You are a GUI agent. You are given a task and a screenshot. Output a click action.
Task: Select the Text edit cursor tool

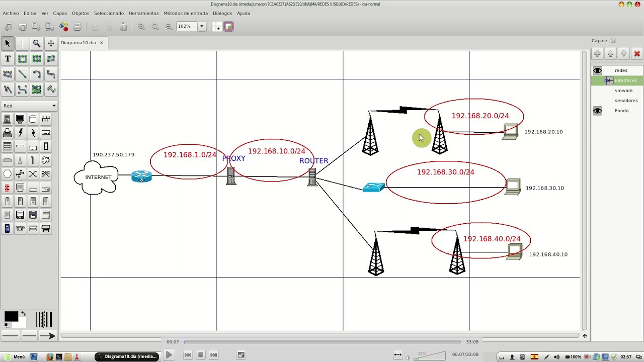click(x=22, y=43)
